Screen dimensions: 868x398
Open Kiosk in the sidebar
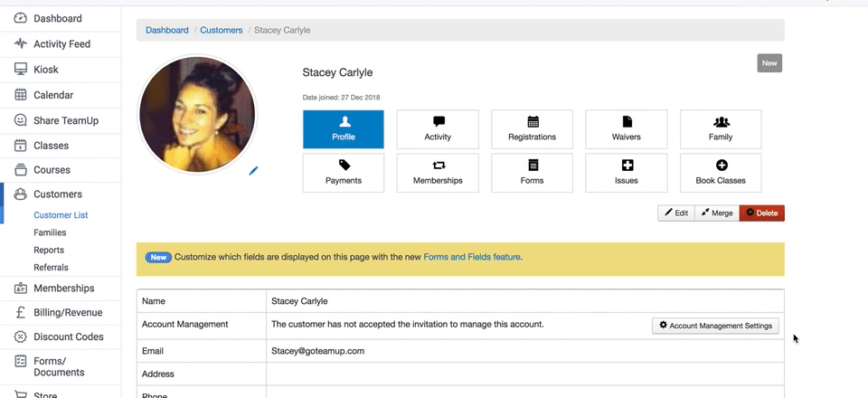pos(47,69)
